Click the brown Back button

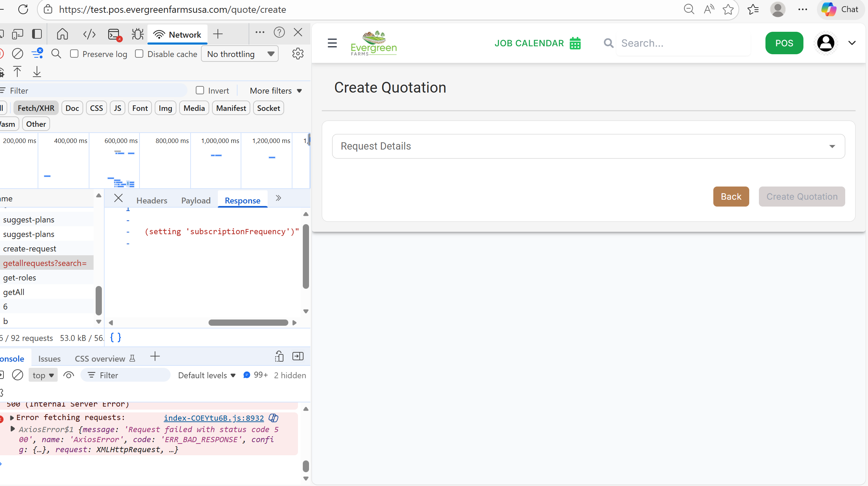[731, 197]
